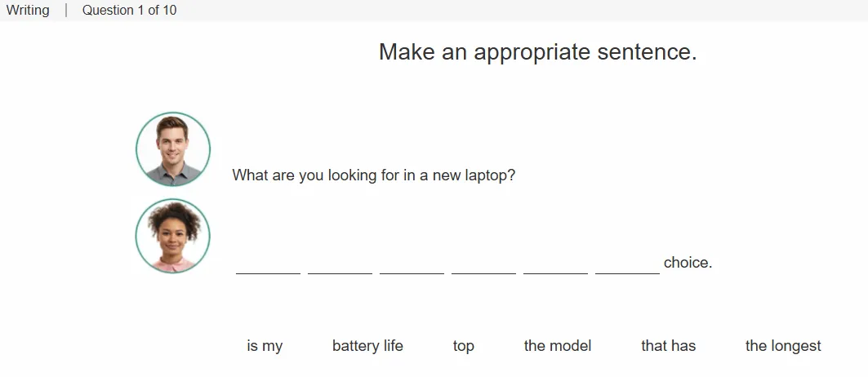Choose the "top" word tile

click(463, 346)
